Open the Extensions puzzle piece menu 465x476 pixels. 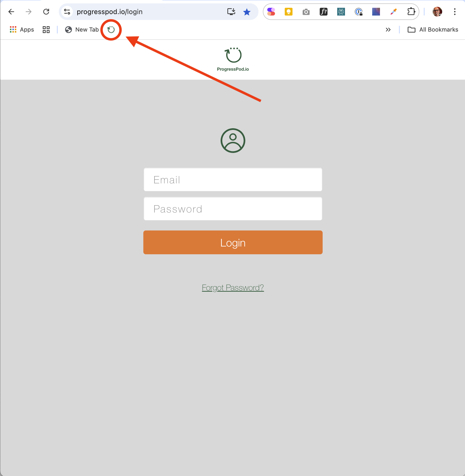coord(411,12)
